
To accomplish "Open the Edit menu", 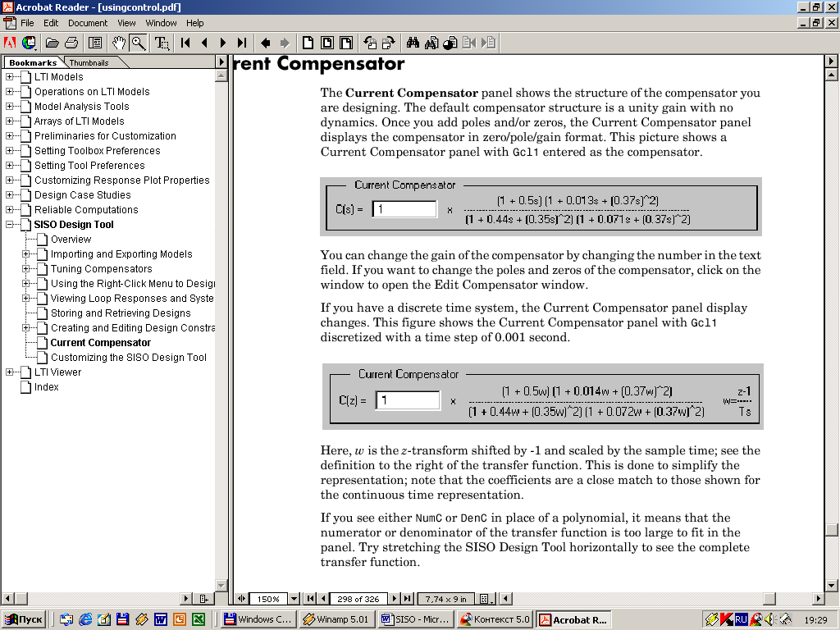I will tap(51, 23).
